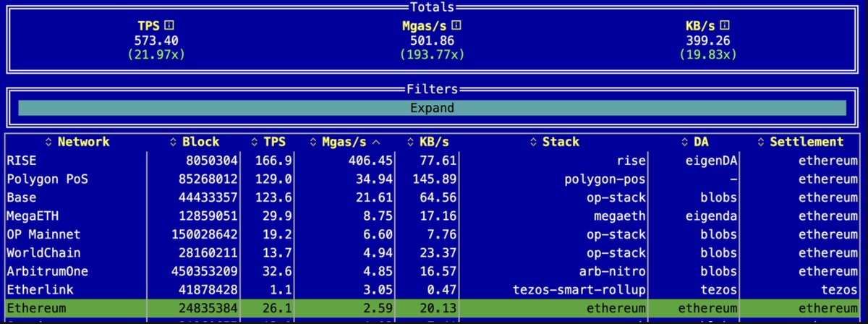Sort by the Block column arrows
The image size is (868, 324).
(173, 142)
